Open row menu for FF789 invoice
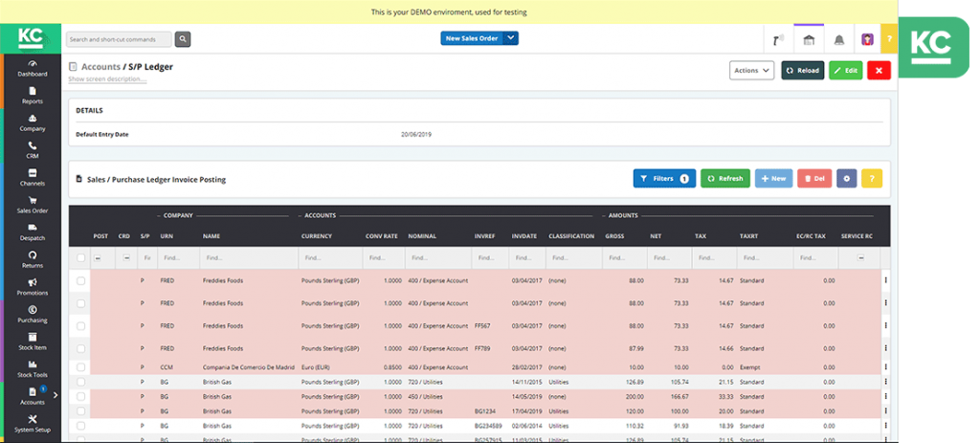The image size is (980, 443). coord(885,348)
